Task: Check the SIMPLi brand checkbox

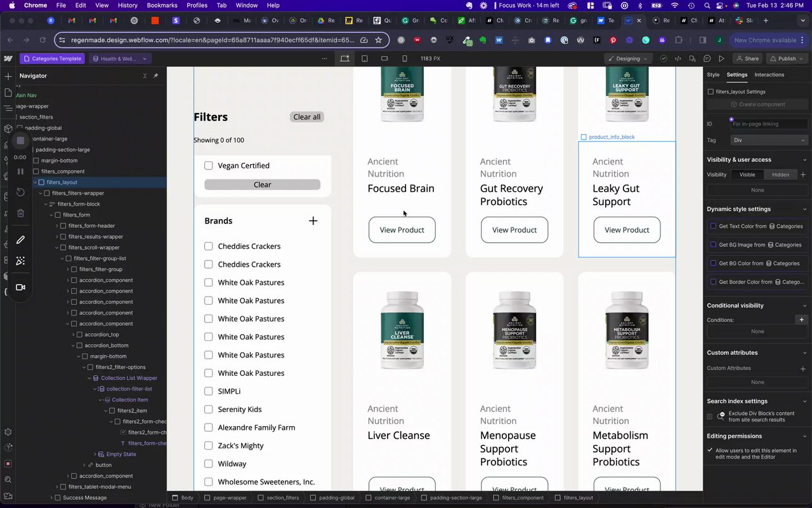Action: (208, 391)
